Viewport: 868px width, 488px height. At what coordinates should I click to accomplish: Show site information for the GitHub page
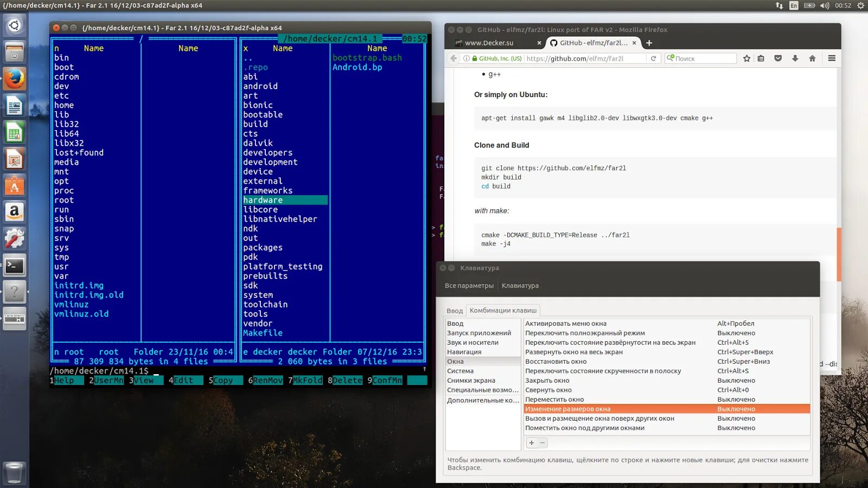tap(466, 59)
